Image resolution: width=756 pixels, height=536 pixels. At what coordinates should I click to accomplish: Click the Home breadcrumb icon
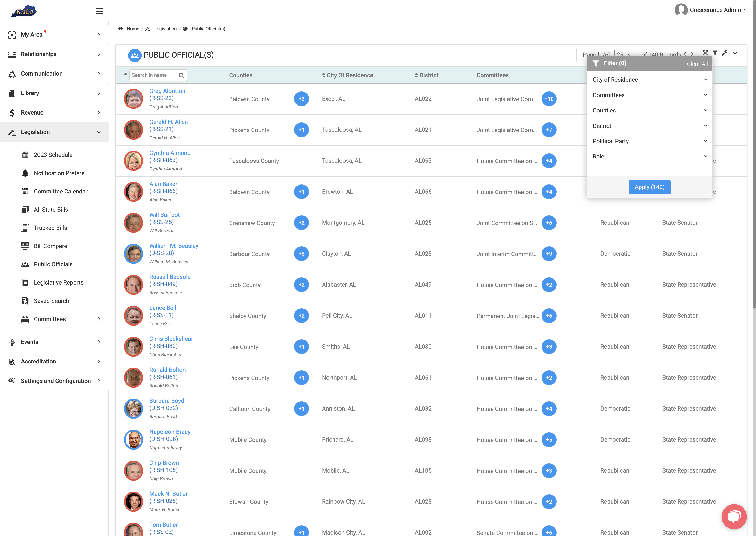click(x=120, y=29)
